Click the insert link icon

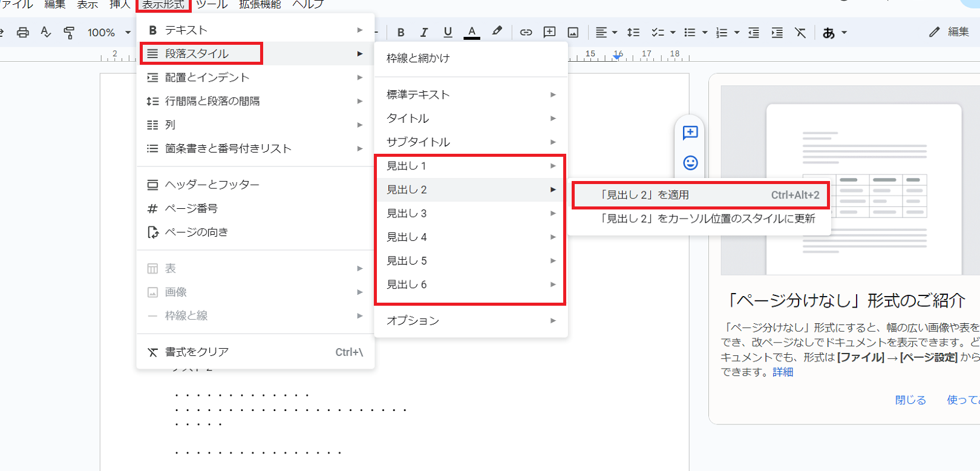[x=526, y=33]
